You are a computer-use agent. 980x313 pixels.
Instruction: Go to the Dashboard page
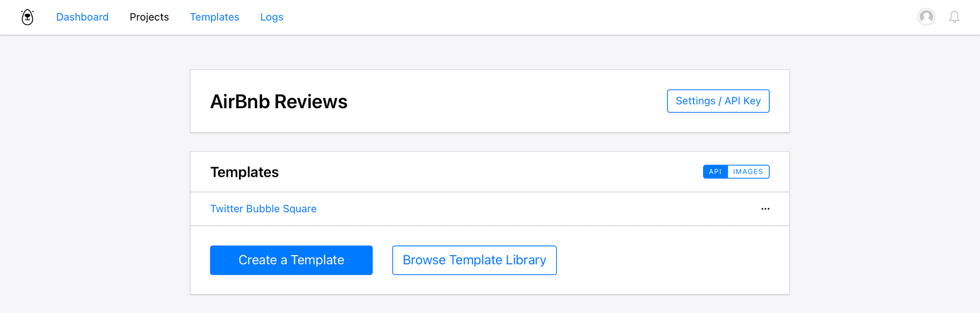click(x=82, y=17)
